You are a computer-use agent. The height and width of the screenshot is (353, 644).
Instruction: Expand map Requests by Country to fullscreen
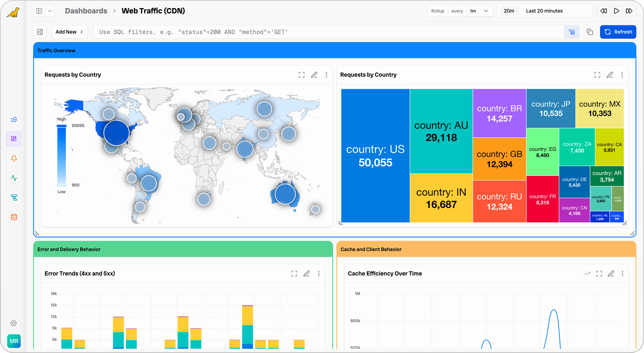[301, 75]
